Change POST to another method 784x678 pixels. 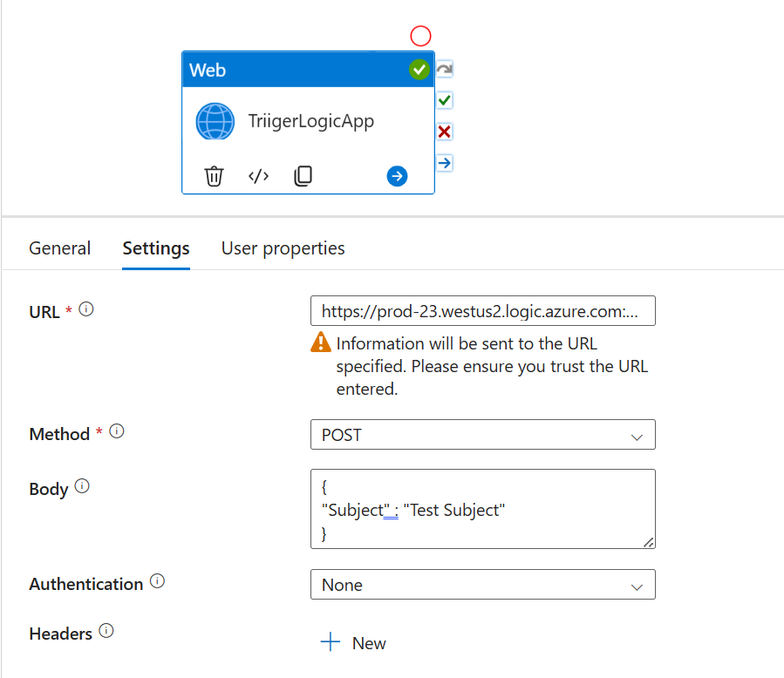[483, 434]
